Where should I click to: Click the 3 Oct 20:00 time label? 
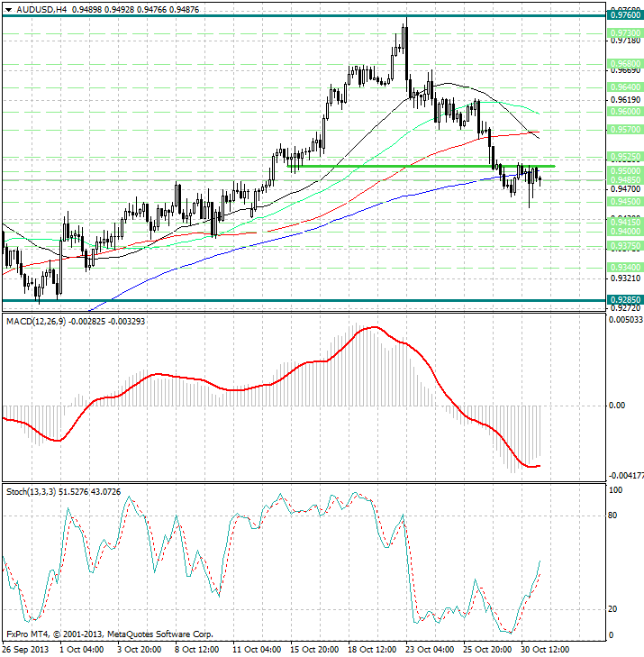pos(139,650)
